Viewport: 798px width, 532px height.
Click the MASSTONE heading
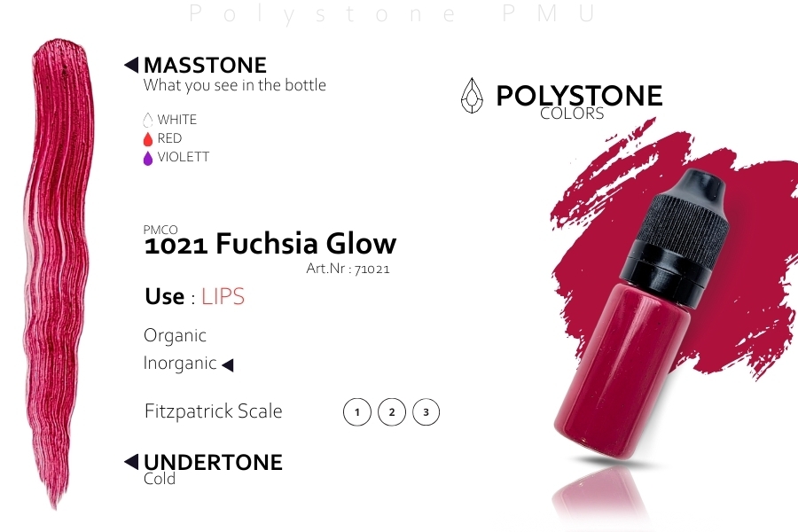coord(205,65)
